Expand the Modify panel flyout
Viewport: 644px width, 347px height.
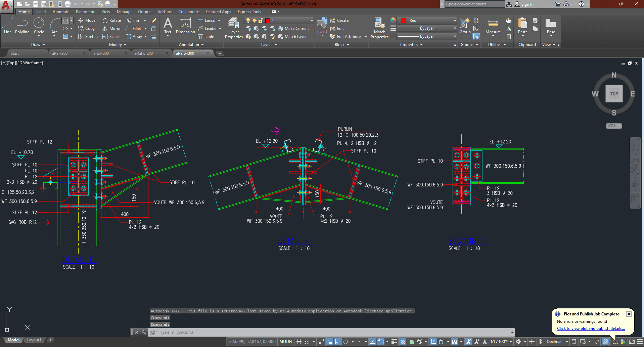(118, 45)
